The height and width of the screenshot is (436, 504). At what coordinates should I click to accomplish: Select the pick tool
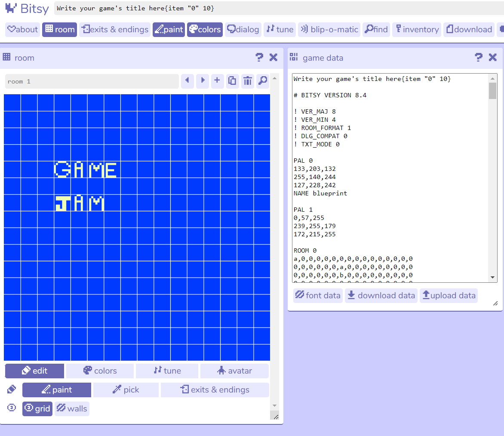point(126,390)
